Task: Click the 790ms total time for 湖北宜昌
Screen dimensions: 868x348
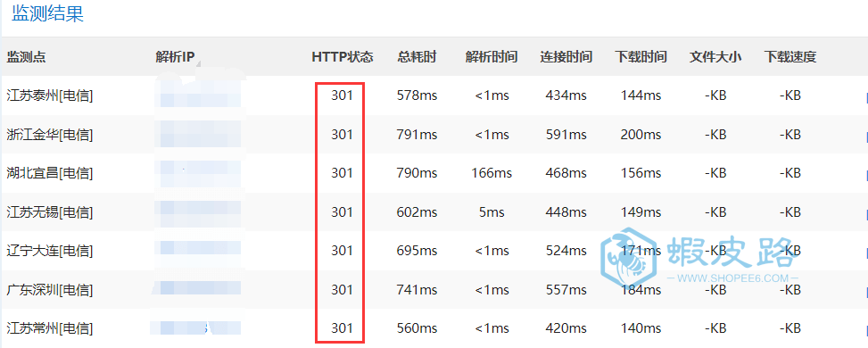Action: 417,173
